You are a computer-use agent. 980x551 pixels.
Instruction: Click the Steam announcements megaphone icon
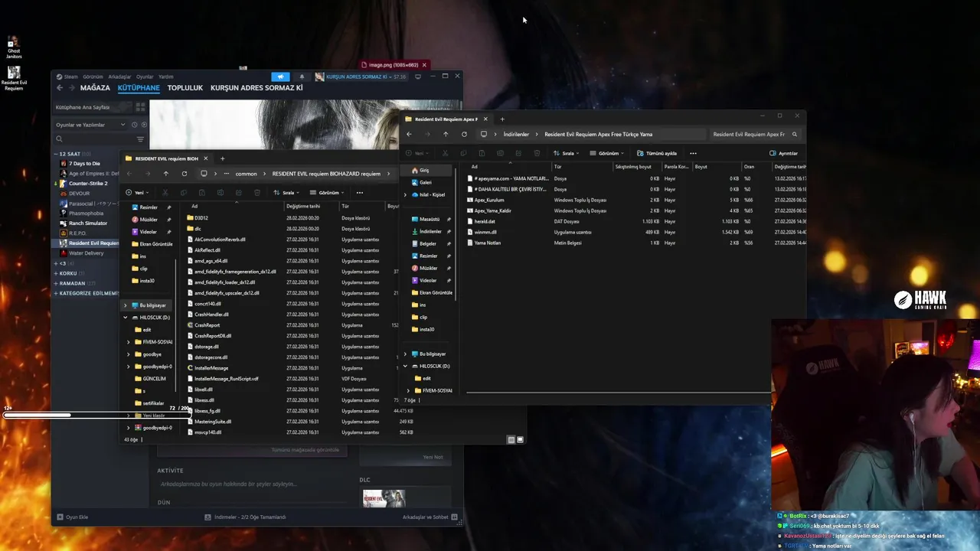(x=280, y=77)
